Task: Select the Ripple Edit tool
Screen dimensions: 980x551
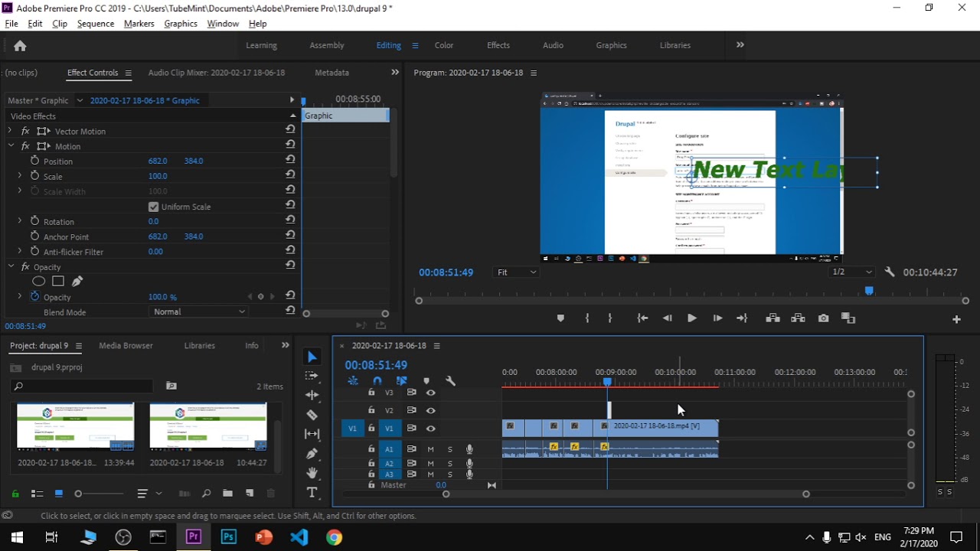Action: coord(312,395)
